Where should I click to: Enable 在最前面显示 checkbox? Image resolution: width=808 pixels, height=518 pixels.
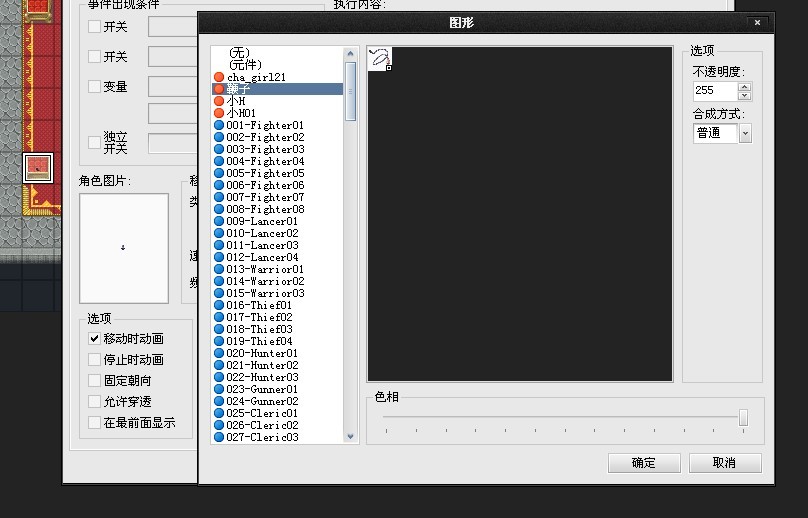94,423
